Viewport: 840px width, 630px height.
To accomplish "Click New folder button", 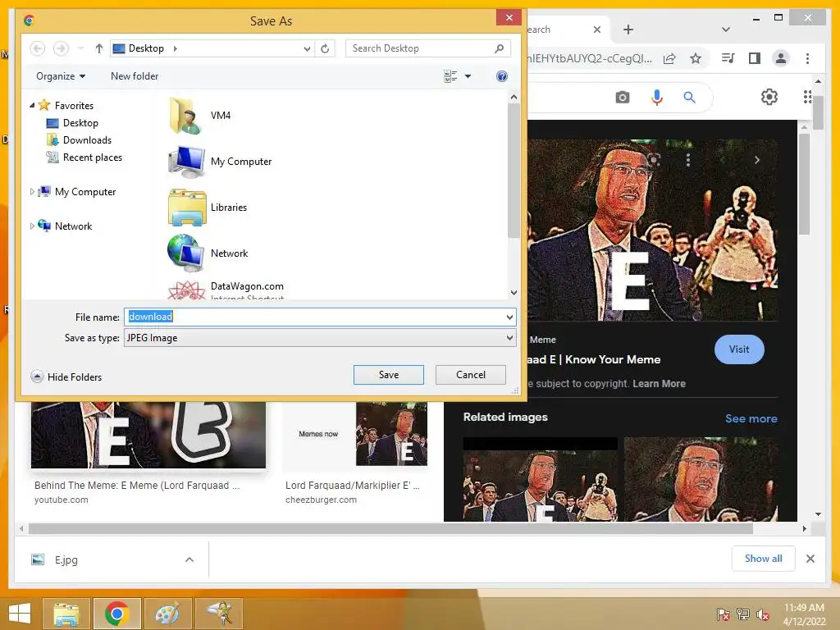I will point(135,76).
